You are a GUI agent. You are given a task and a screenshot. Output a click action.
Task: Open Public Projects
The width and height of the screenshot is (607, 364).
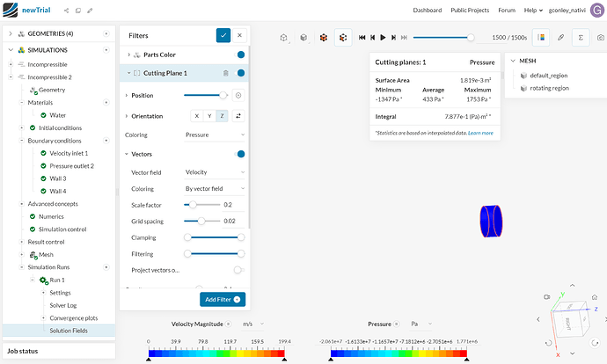pos(470,11)
